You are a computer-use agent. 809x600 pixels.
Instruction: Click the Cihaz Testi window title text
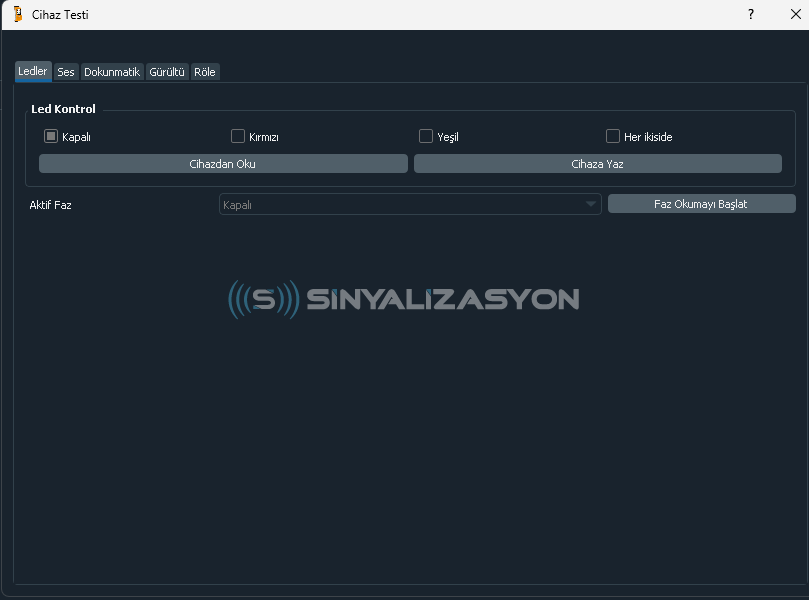click(60, 14)
